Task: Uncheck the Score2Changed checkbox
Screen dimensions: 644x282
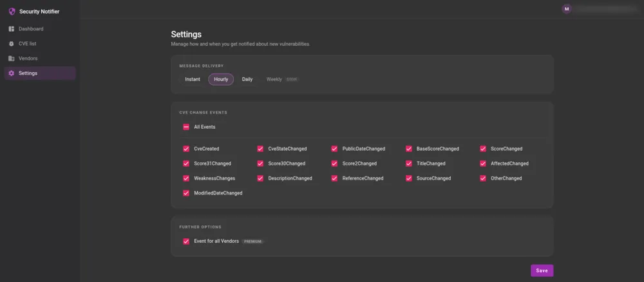Action: click(x=334, y=164)
